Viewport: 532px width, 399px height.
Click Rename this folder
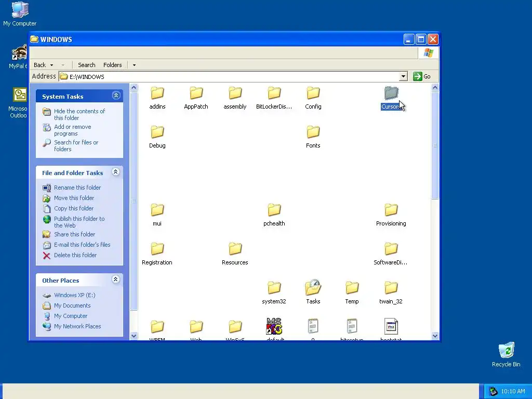click(77, 188)
